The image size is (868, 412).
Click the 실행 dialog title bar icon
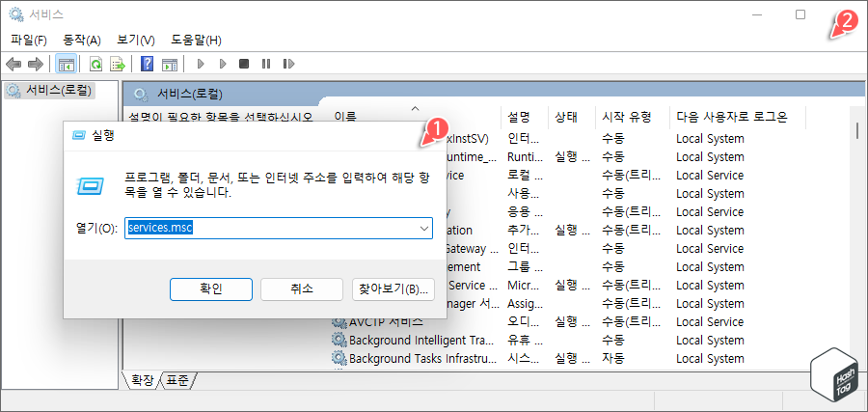80,135
